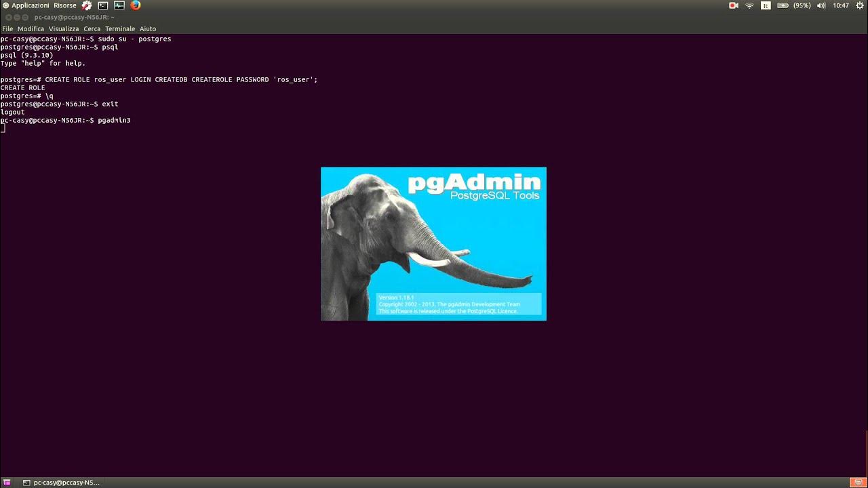Click the 'psql (9.3.10)' output line

tap(26, 56)
